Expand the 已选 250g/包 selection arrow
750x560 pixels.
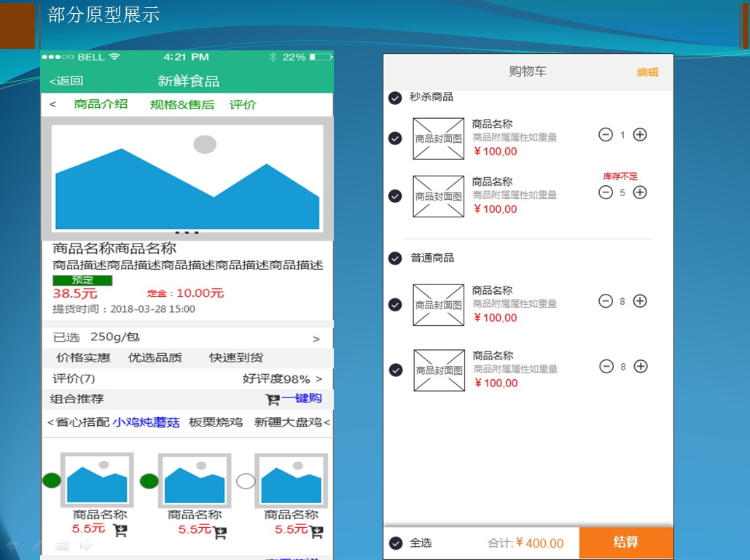coord(316,339)
